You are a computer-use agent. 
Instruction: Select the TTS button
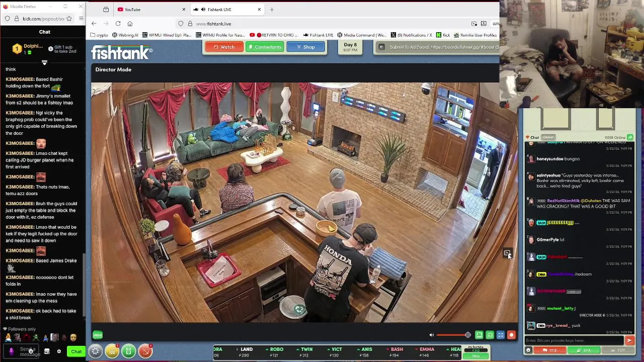pos(549,350)
